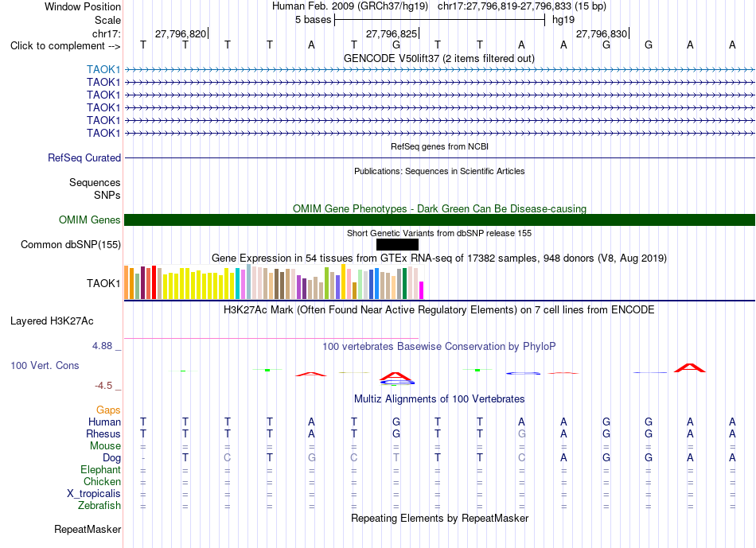Click 'Publications: Sequences in Scientific Articles' title
The width and height of the screenshot is (756, 548).
[x=439, y=171]
